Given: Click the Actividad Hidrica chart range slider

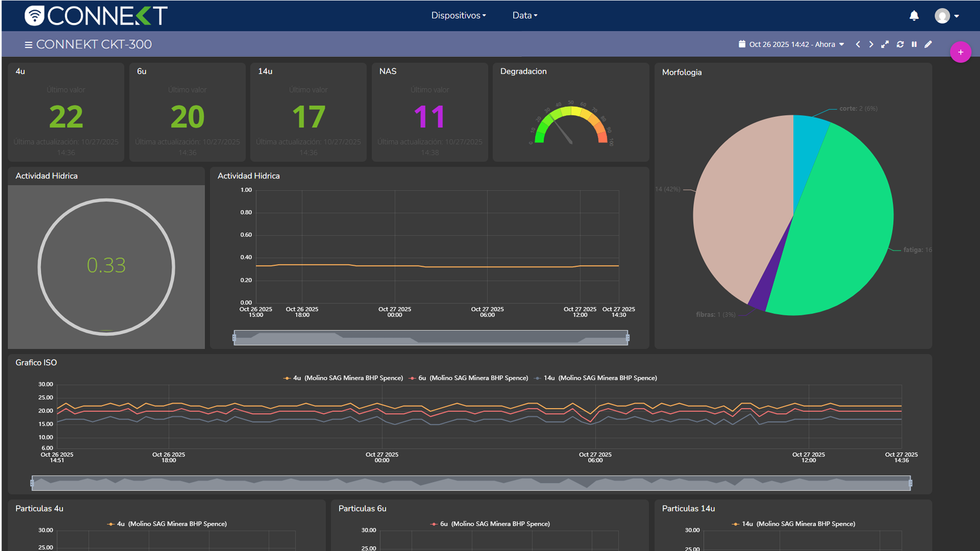Looking at the screenshot, I should click(431, 338).
